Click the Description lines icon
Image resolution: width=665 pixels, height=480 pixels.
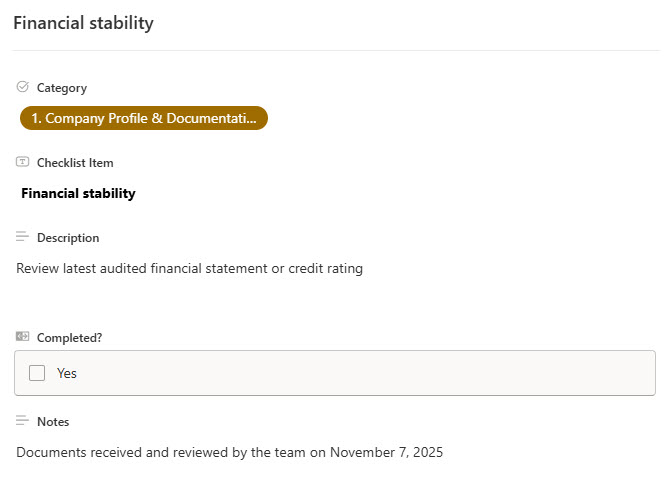click(x=23, y=237)
